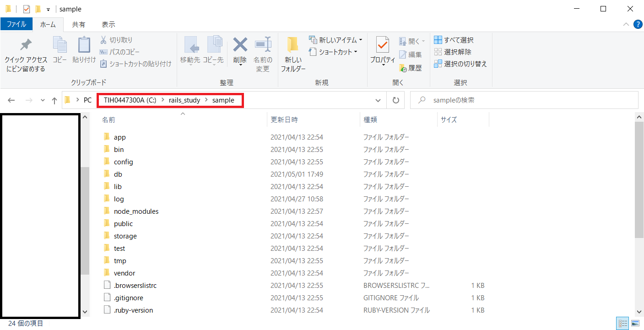Image resolution: width=644 pixels, height=330 pixels.
Task: Switch to 表示 tab
Action: [108, 24]
